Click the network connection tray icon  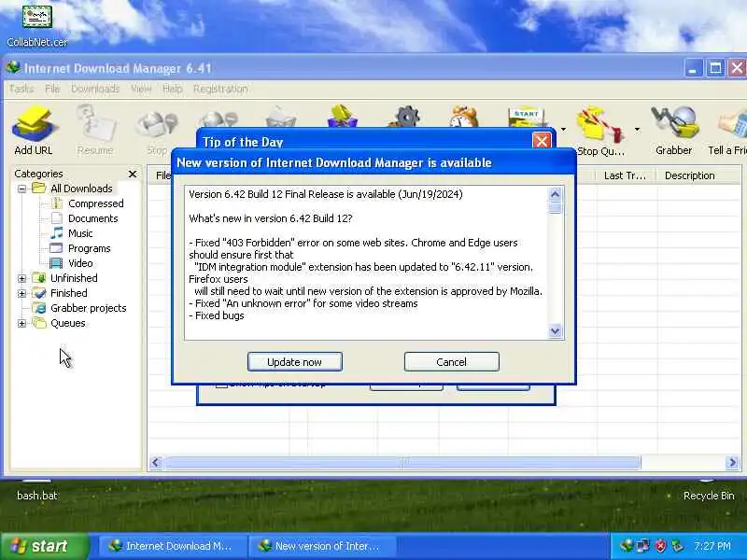tap(642, 546)
